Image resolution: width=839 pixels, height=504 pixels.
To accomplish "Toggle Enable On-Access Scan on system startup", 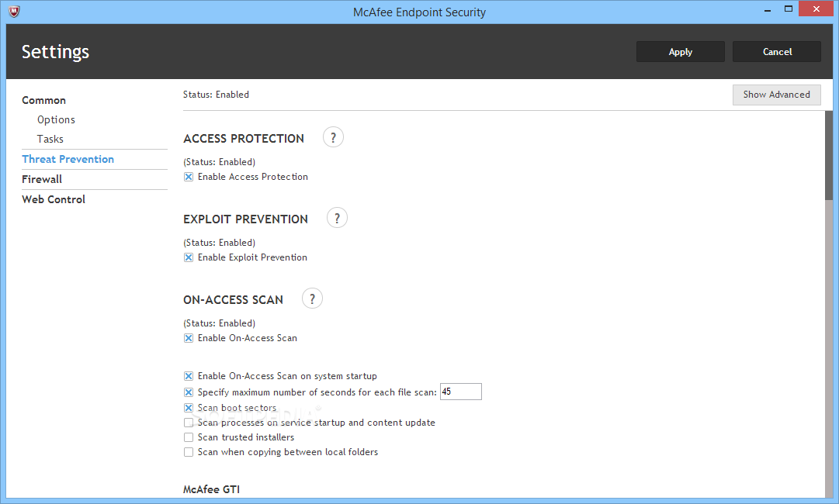I will [x=189, y=376].
